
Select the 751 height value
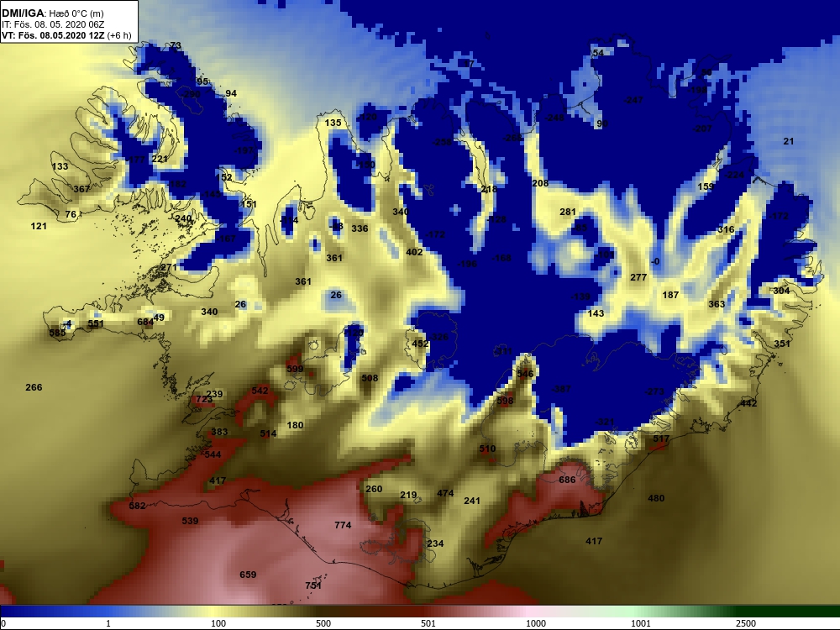[312, 585]
